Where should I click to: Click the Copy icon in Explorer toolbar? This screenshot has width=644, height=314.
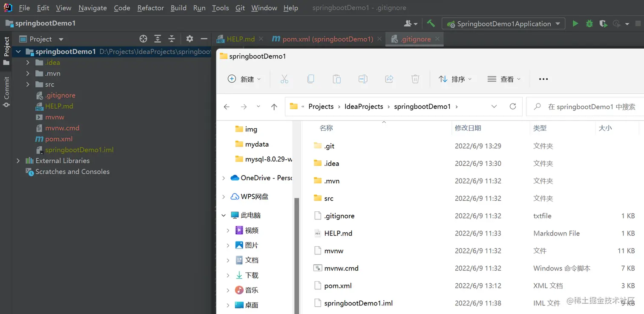pos(310,79)
